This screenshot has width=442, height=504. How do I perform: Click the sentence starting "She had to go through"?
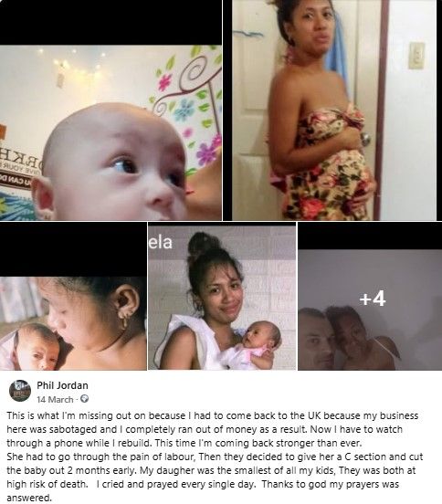pyautogui.click(x=215, y=457)
